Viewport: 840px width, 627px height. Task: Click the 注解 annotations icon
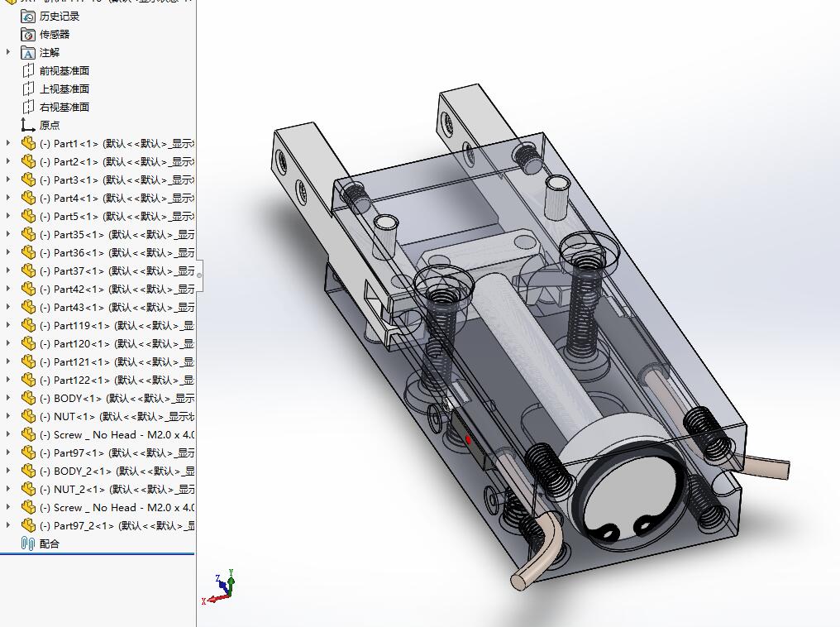[x=28, y=53]
